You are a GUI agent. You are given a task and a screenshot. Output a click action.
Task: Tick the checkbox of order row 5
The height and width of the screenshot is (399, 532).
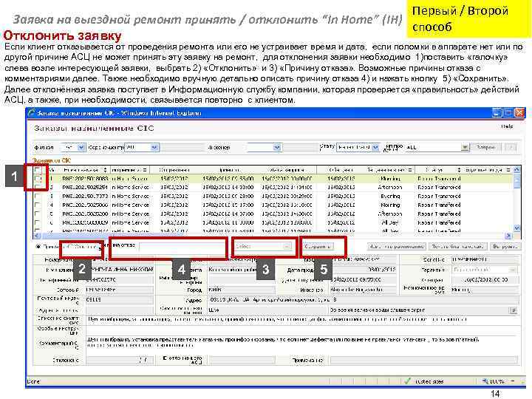[x=38, y=214]
